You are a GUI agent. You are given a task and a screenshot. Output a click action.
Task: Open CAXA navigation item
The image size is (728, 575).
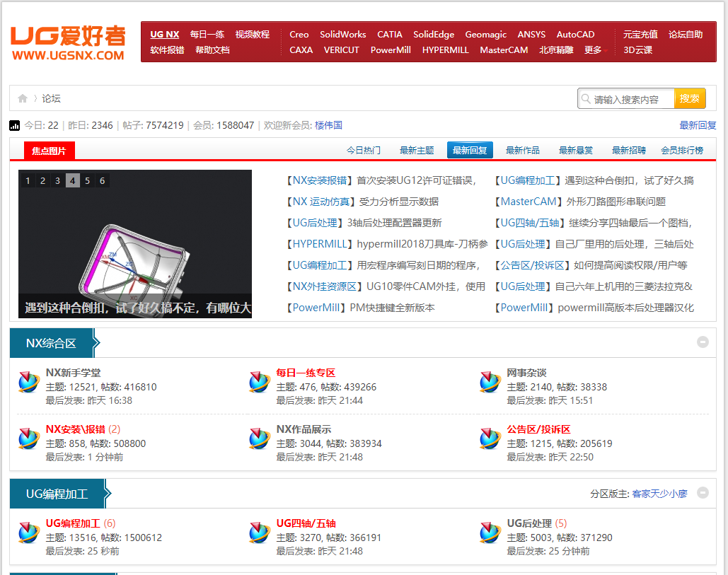click(301, 50)
